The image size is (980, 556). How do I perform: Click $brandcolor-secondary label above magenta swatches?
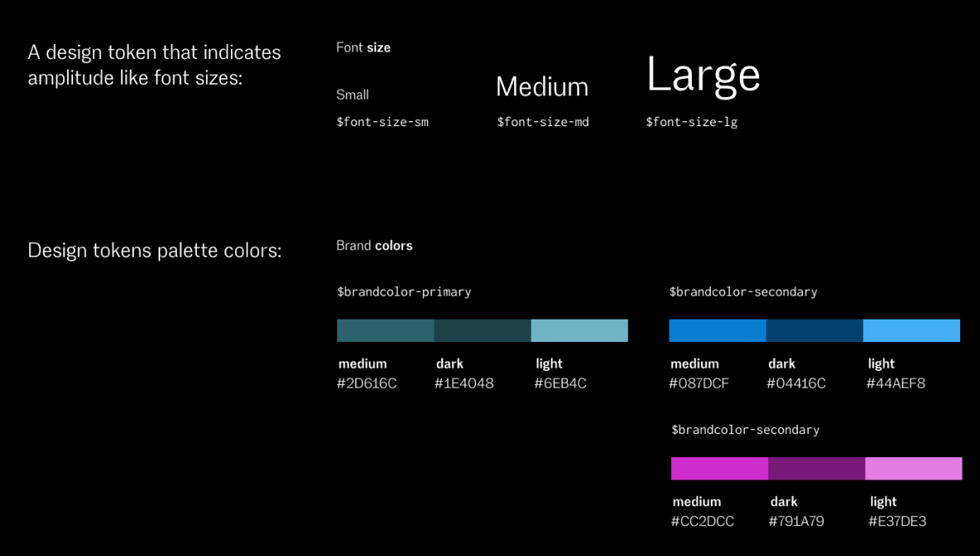pos(745,430)
